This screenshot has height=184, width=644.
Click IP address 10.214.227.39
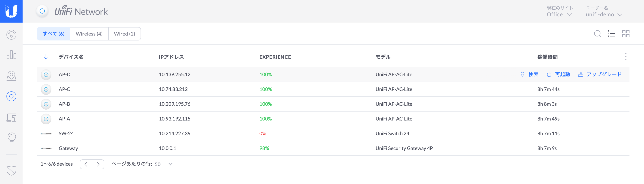175,133
